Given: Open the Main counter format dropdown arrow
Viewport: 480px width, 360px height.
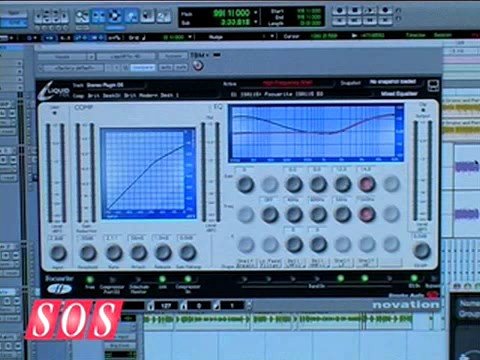Looking at the screenshot, I should (256, 13).
